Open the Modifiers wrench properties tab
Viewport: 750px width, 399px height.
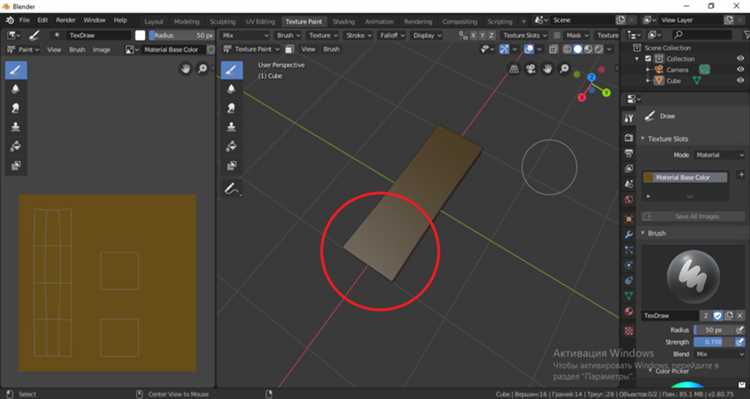[629, 234]
